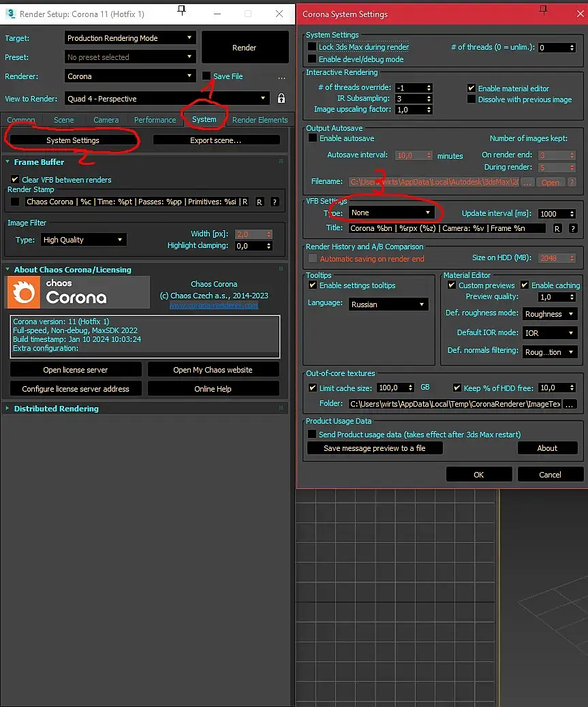Click the Online Help button
588x707 pixels.
point(213,389)
